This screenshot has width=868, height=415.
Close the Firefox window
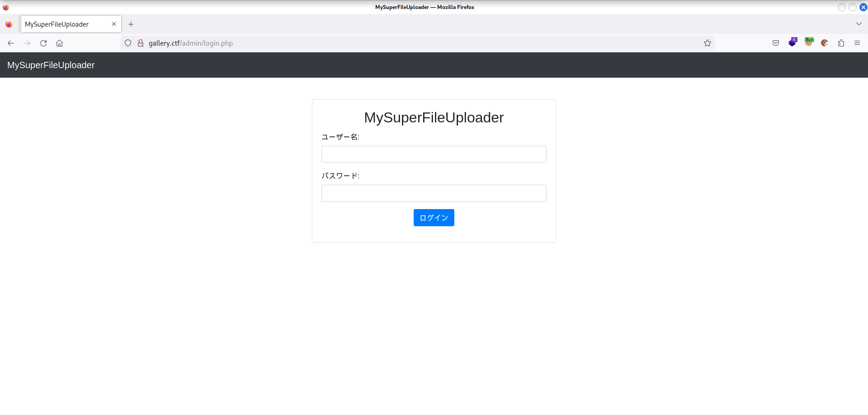click(x=863, y=7)
